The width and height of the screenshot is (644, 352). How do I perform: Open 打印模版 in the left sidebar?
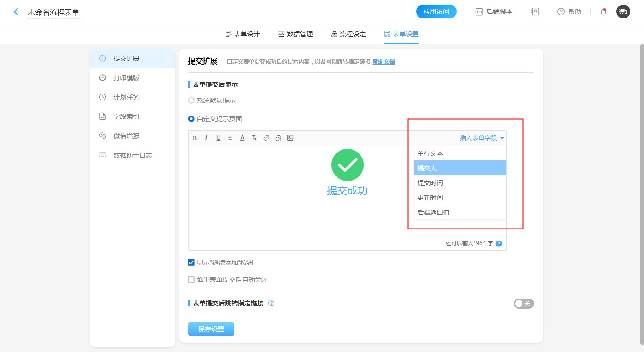coord(126,78)
